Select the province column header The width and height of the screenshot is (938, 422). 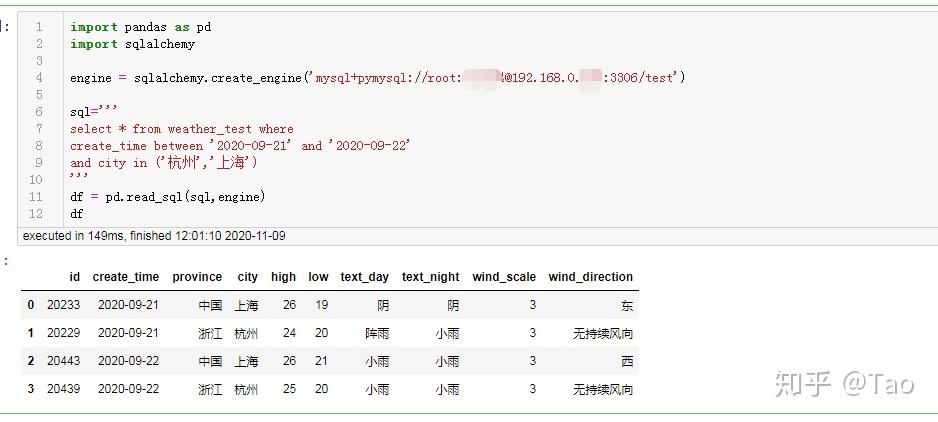(197, 277)
